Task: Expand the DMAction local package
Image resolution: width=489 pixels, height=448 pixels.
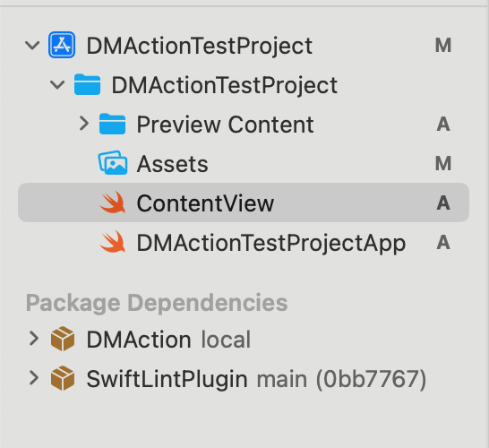Action: pyautogui.click(x=34, y=339)
